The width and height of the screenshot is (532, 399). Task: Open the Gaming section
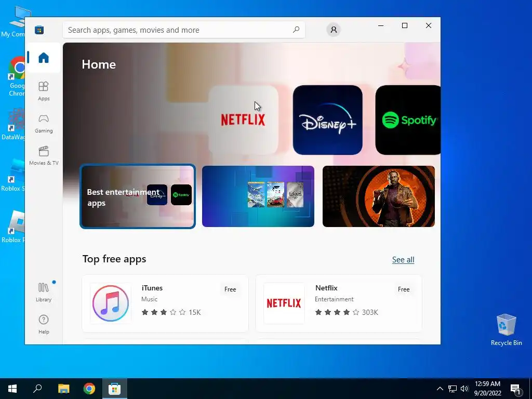click(44, 124)
